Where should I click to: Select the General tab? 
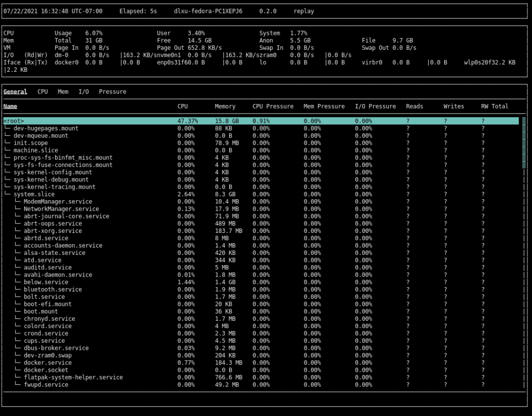pyautogui.click(x=16, y=92)
